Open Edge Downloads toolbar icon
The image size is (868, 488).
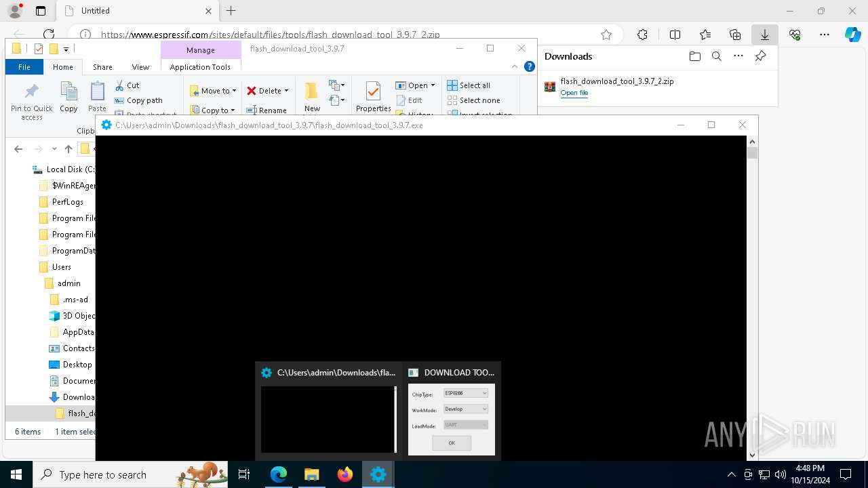coord(764,35)
